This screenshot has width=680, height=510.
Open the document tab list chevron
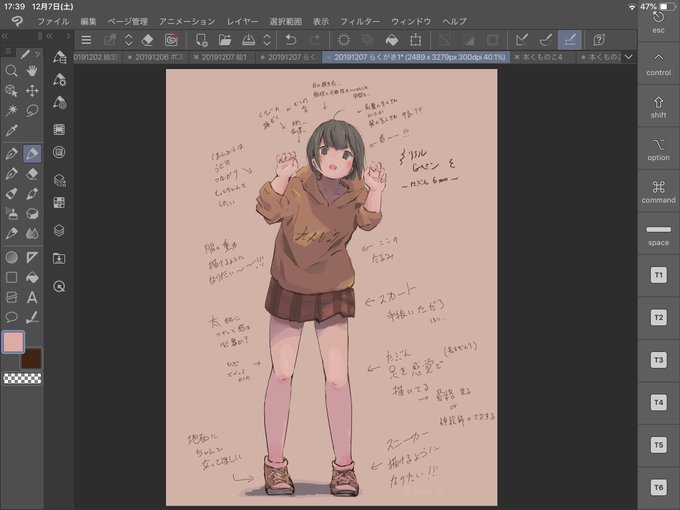628,57
